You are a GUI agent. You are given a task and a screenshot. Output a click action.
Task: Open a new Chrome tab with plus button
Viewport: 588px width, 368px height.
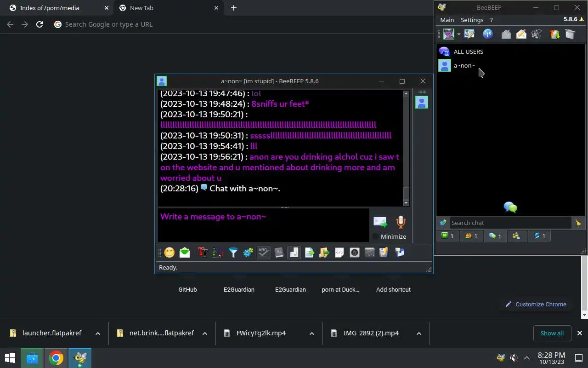tap(234, 8)
